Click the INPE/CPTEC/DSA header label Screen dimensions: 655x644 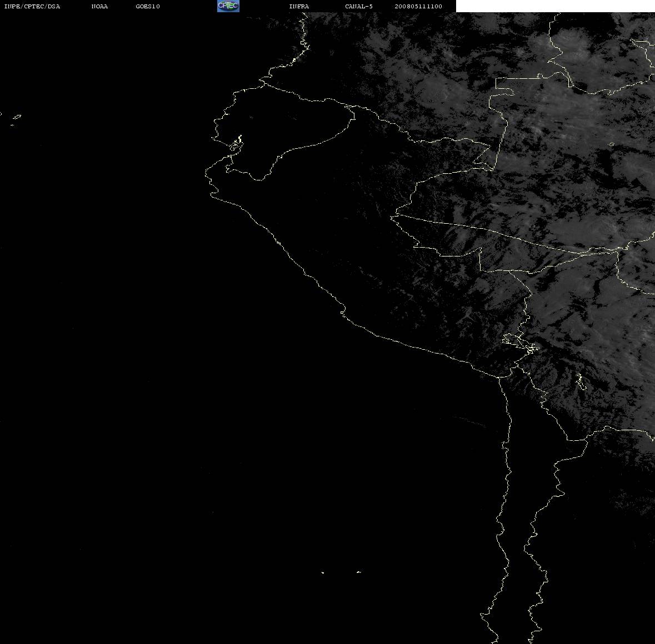click(32, 6)
